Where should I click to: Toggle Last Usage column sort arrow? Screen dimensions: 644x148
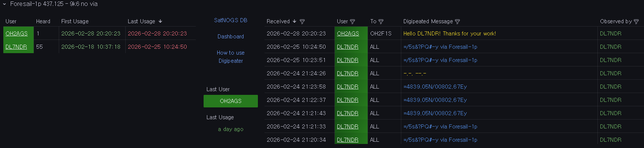click(x=160, y=21)
